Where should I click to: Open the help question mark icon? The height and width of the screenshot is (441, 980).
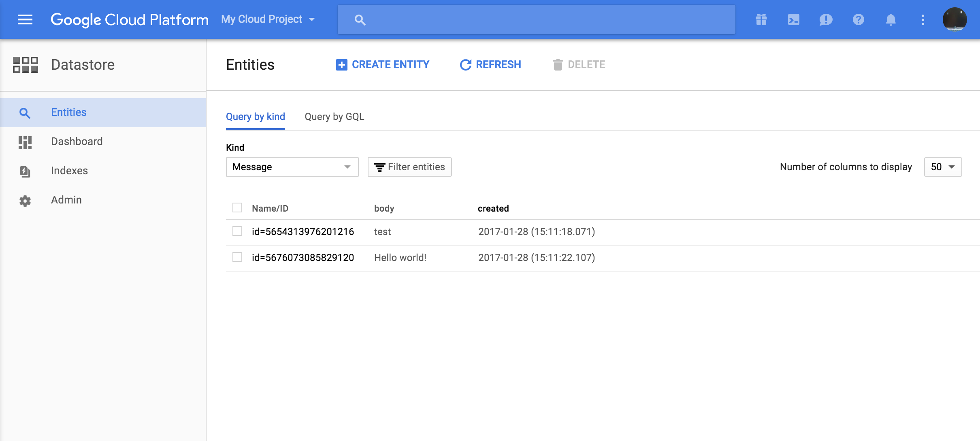coord(858,19)
